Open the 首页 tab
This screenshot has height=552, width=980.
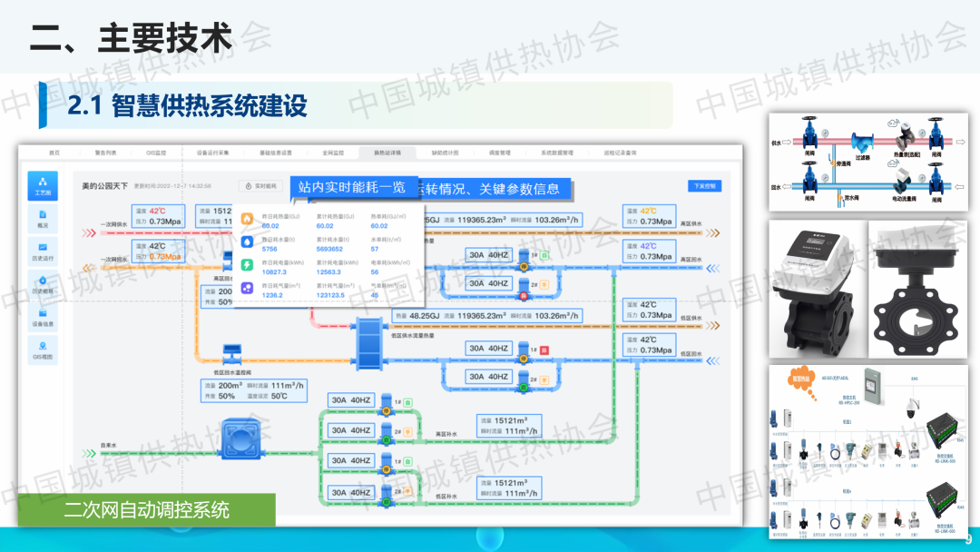coord(54,153)
